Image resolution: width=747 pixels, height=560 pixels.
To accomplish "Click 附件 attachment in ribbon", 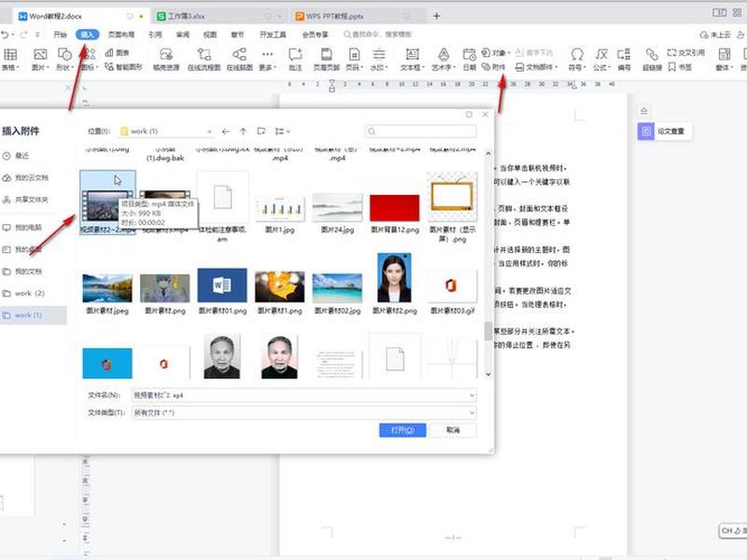I will pos(494,66).
